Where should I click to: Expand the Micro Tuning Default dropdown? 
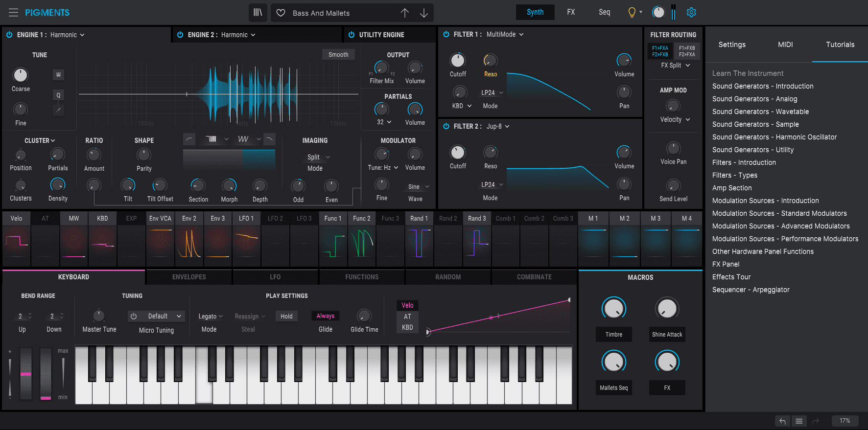[162, 316]
